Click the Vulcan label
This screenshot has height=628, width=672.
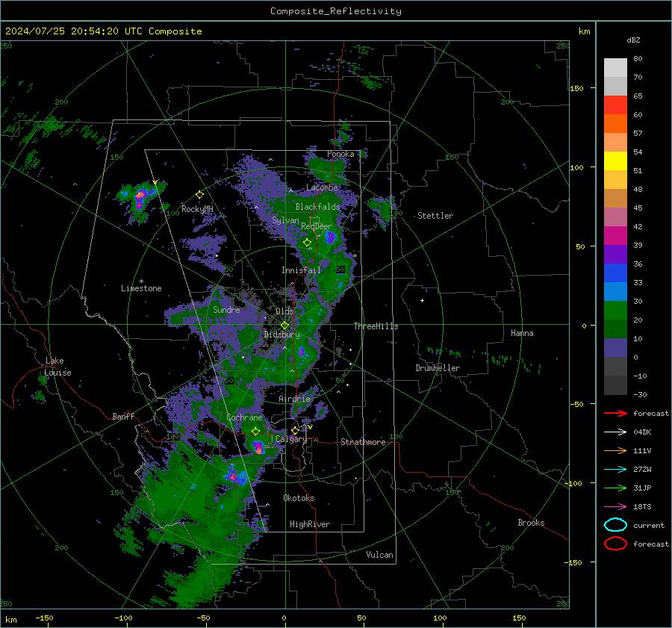[x=380, y=555]
